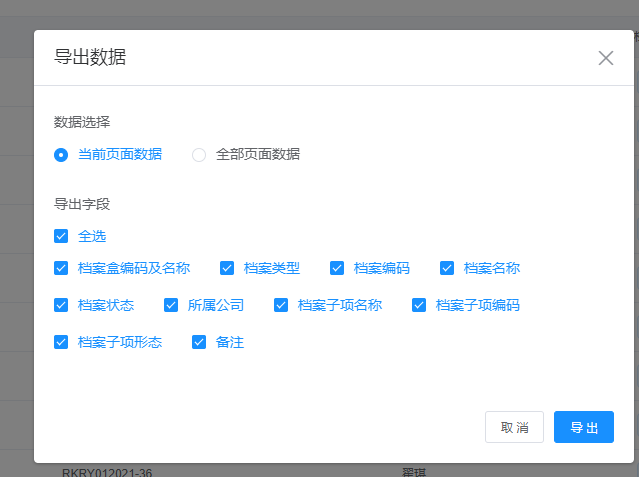The image size is (639, 477).
Task: Toggle the 档案类型 checkbox
Action: click(x=227, y=268)
